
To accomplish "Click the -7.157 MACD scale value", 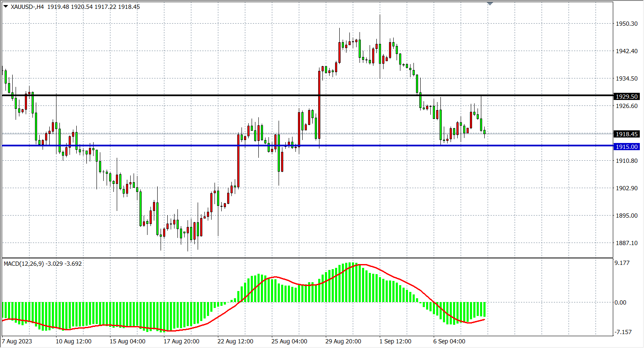I will 623,332.
